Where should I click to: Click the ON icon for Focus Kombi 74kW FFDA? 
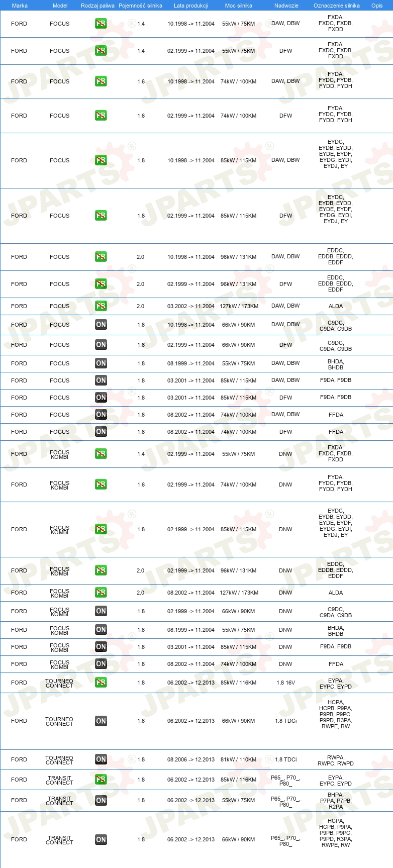coord(101,664)
